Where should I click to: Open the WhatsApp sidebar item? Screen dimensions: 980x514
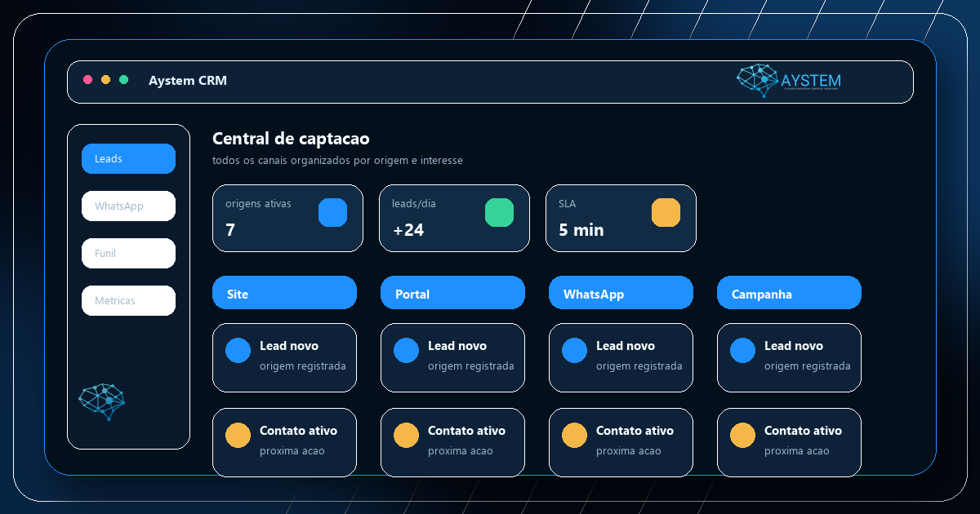coord(128,206)
